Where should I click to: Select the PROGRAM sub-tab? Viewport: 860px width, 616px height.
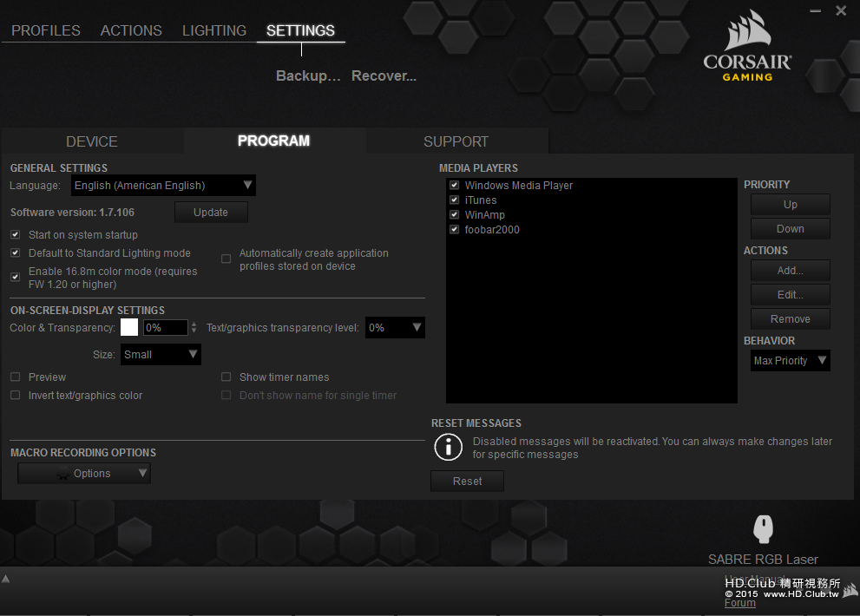click(273, 141)
